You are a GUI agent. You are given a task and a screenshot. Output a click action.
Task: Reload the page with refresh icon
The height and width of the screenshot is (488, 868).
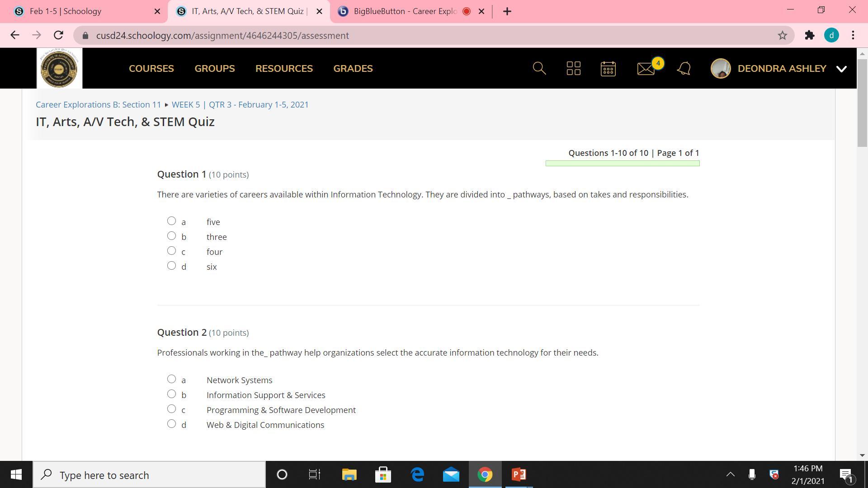(58, 35)
